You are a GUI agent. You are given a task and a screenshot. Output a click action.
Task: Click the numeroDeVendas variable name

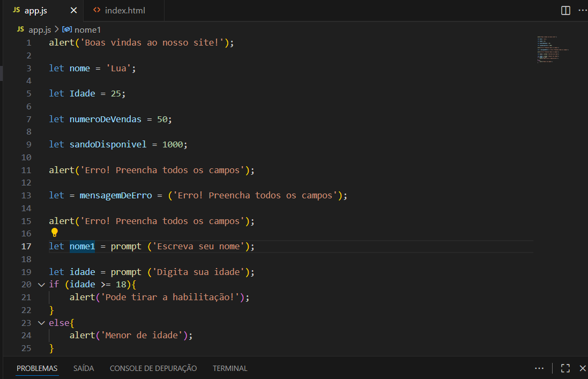[x=106, y=119]
